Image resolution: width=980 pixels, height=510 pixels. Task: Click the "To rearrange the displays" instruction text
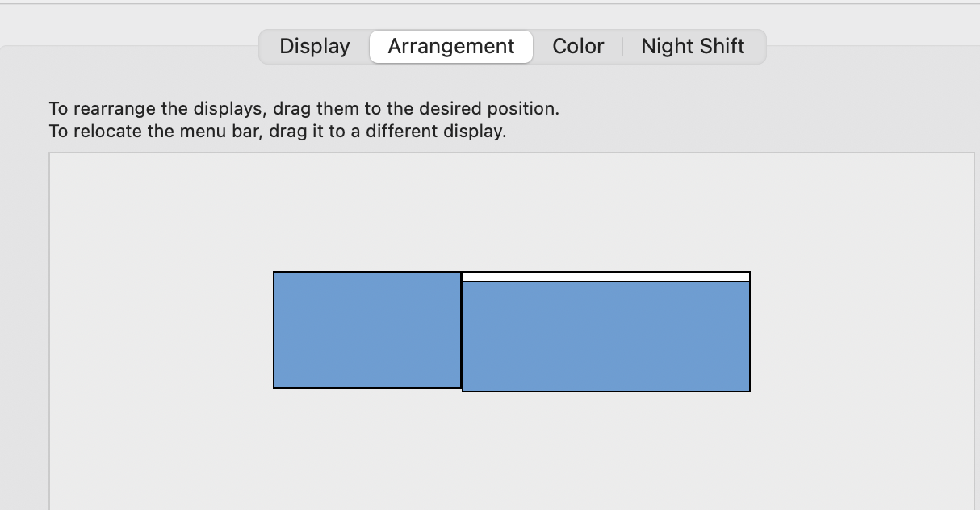(304, 109)
